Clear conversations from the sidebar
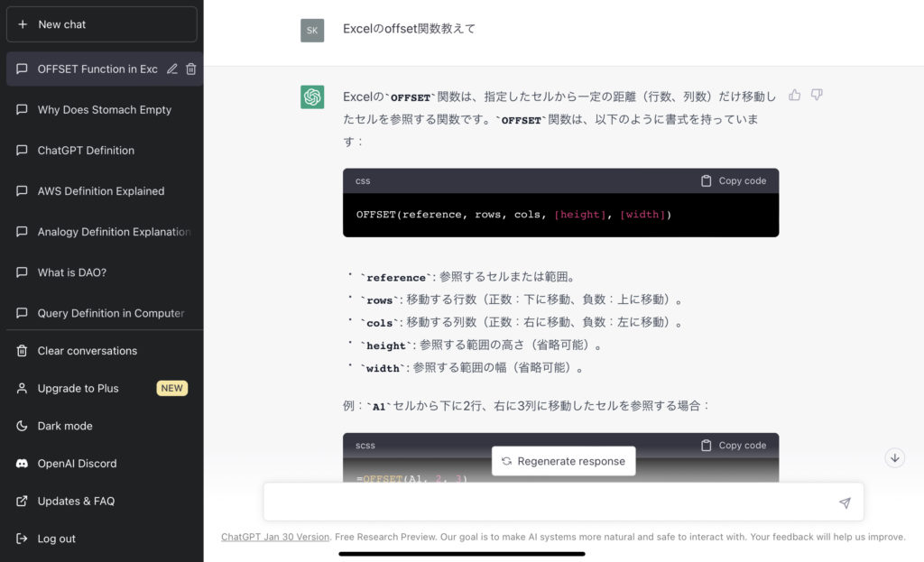 (87, 351)
